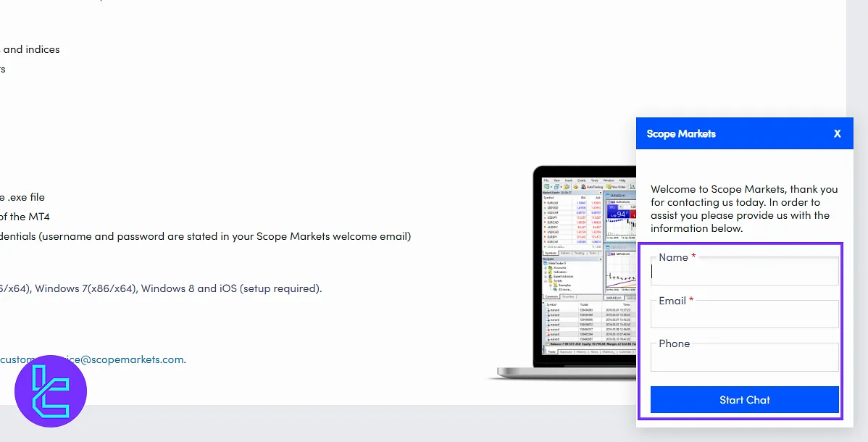Image resolution: width=868 pixels, height=442 pixels.
Task: Click the Scope Markets chat header title
Action: click(680, 134)
